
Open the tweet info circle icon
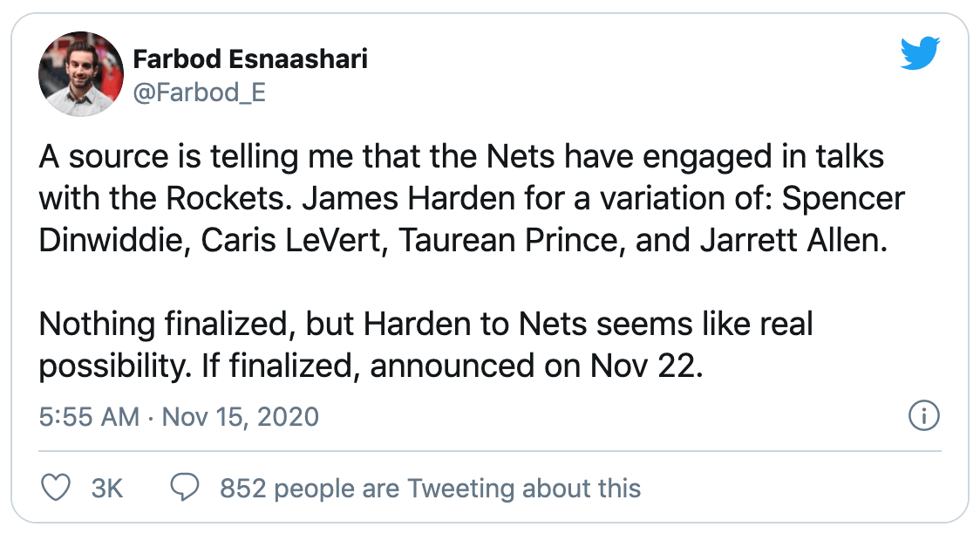click(923, 416)
